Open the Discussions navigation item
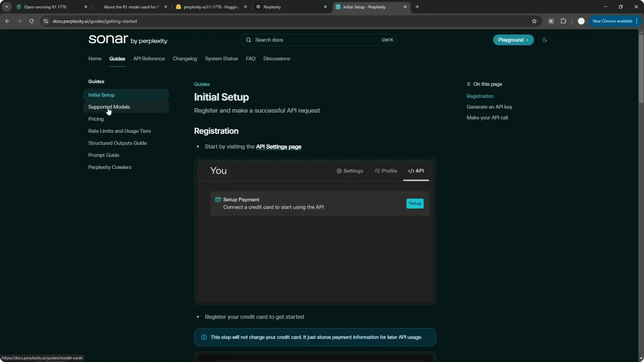The width and height of the screenshot is (644, 362). [276, 59]
